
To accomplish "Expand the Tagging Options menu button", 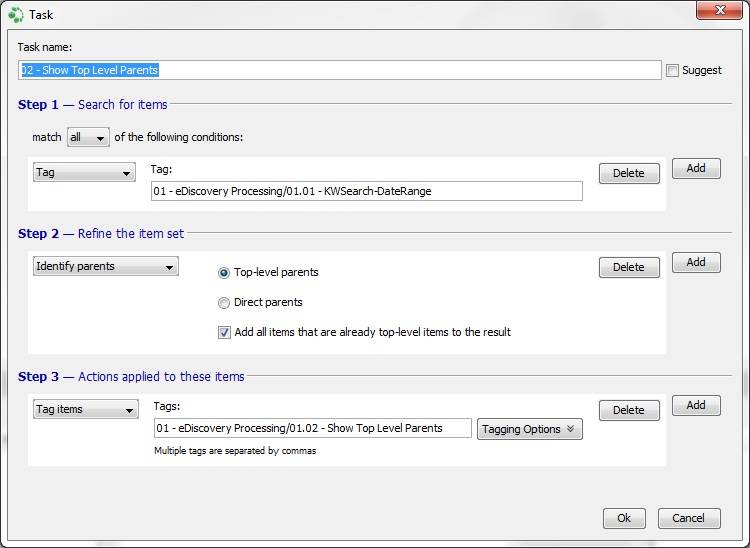I will pos(529,429).
